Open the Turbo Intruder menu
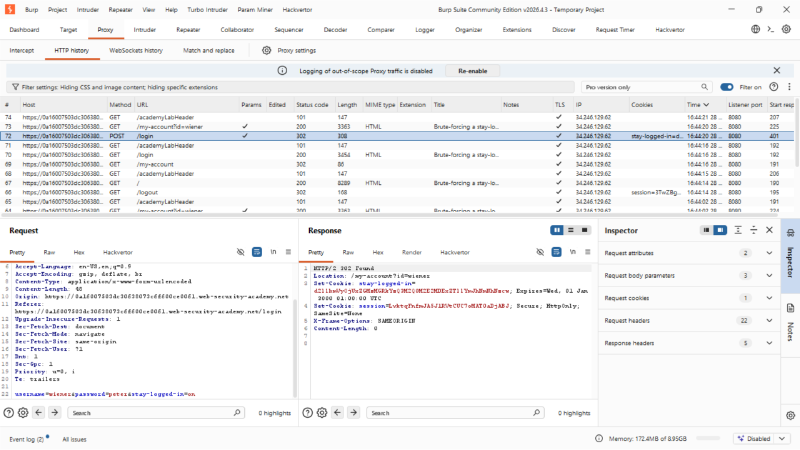This screenshot has height=450, width=800. [207, 10]
